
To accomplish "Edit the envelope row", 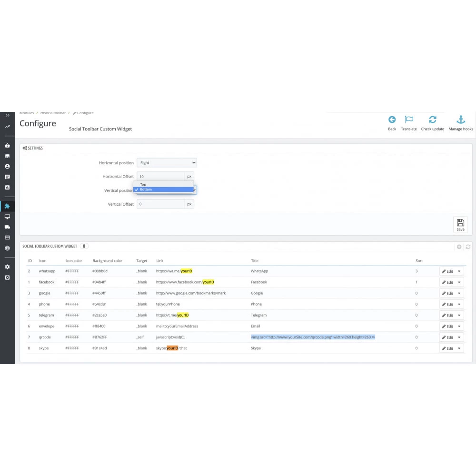I will click(x=447, y=327).
